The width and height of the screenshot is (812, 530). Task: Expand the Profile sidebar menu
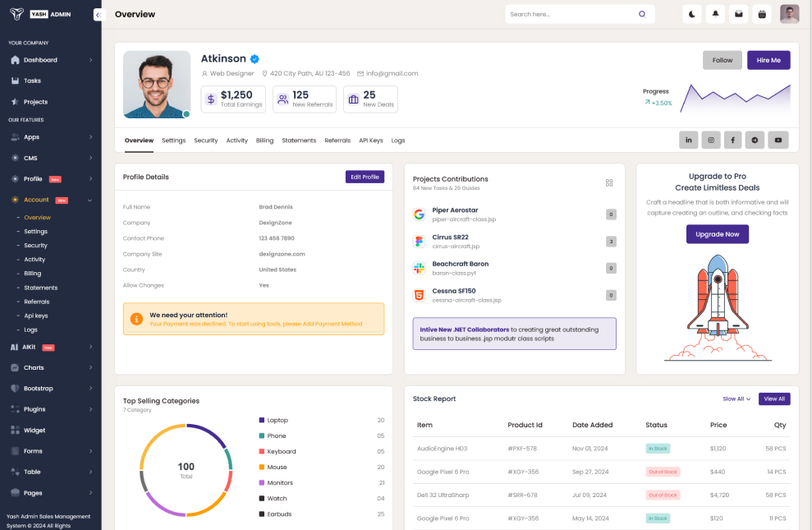[x=51, y=179]
